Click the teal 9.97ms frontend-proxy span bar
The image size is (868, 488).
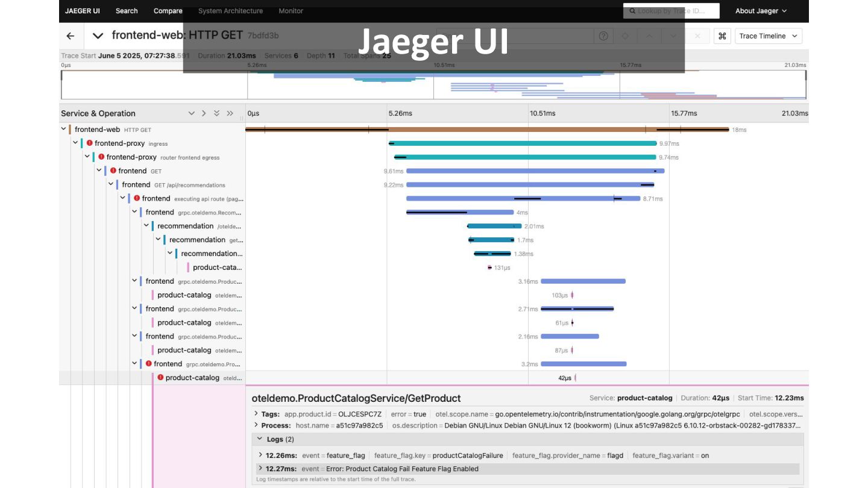[x=523, y=143]
